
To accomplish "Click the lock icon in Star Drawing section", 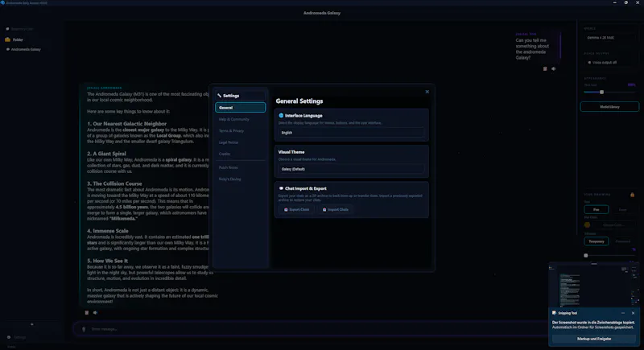I will (x=632, y=195).
